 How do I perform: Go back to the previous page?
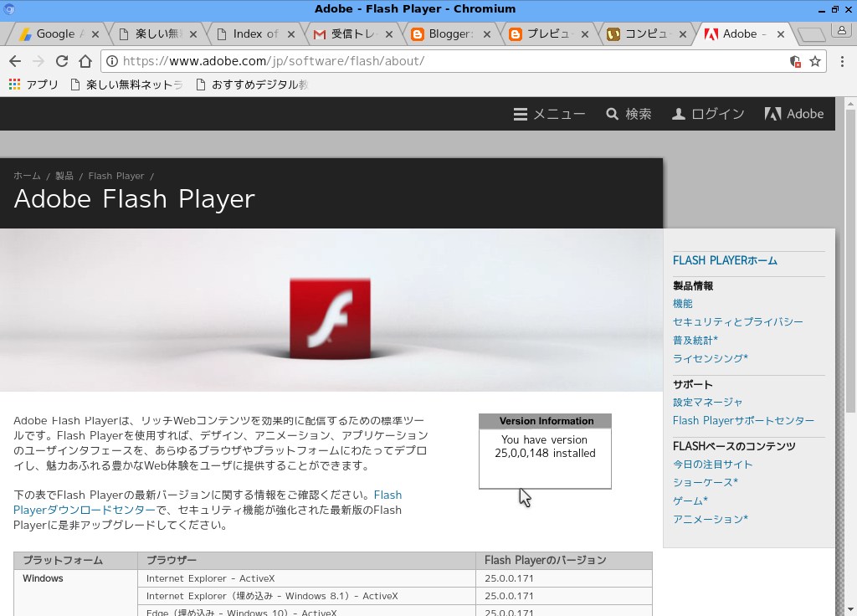(15, 61)
